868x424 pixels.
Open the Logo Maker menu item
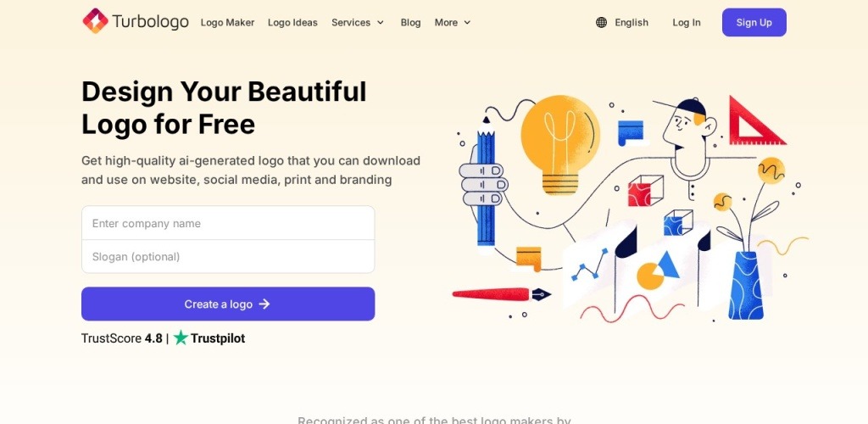click(227, 23)
